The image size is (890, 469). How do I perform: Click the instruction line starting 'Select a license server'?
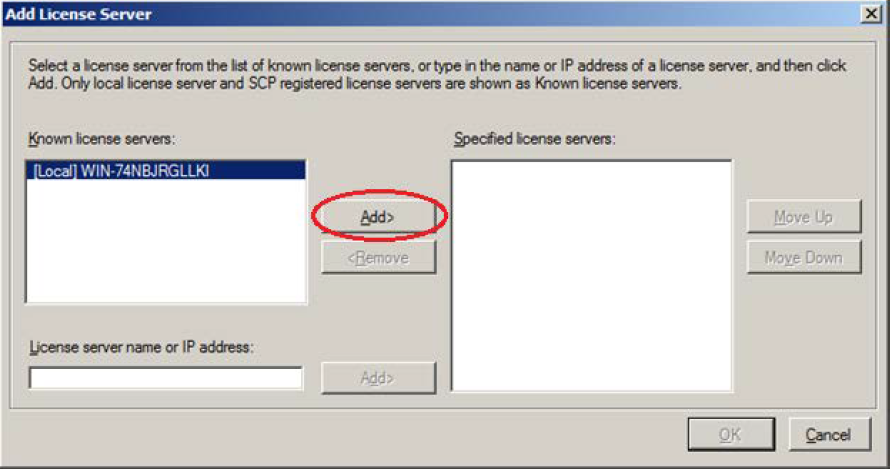pyautogui.click(x=437, y=65)
